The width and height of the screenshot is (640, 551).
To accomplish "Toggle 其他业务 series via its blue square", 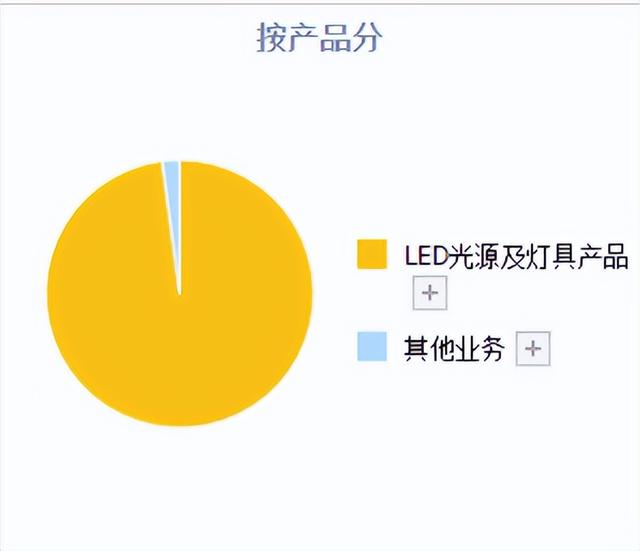I will tap(372, 347).
